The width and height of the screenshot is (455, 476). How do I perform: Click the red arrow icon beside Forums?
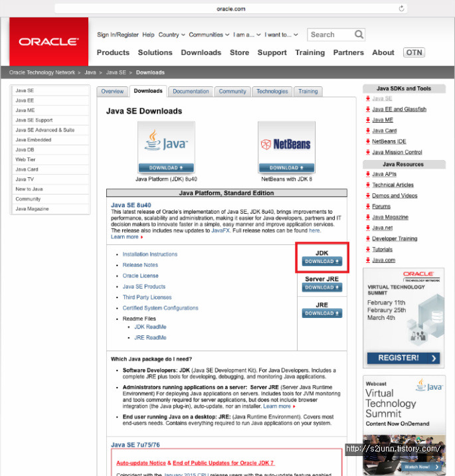click(368, 206)
